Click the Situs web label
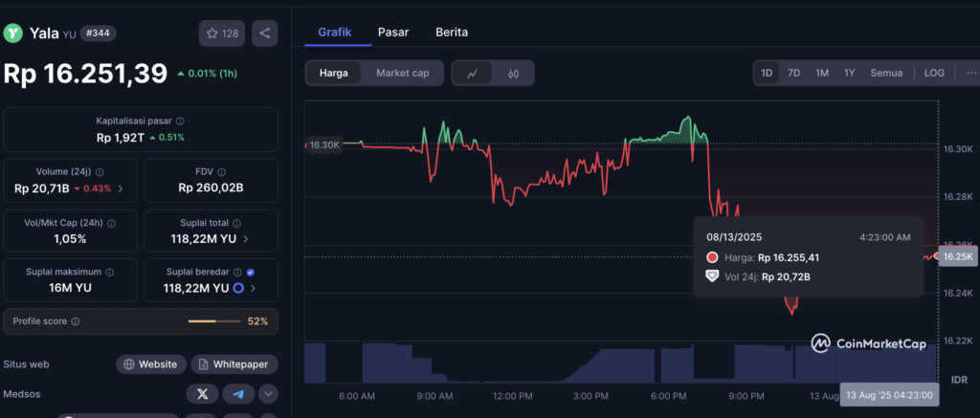 click(x=26, y=364)
